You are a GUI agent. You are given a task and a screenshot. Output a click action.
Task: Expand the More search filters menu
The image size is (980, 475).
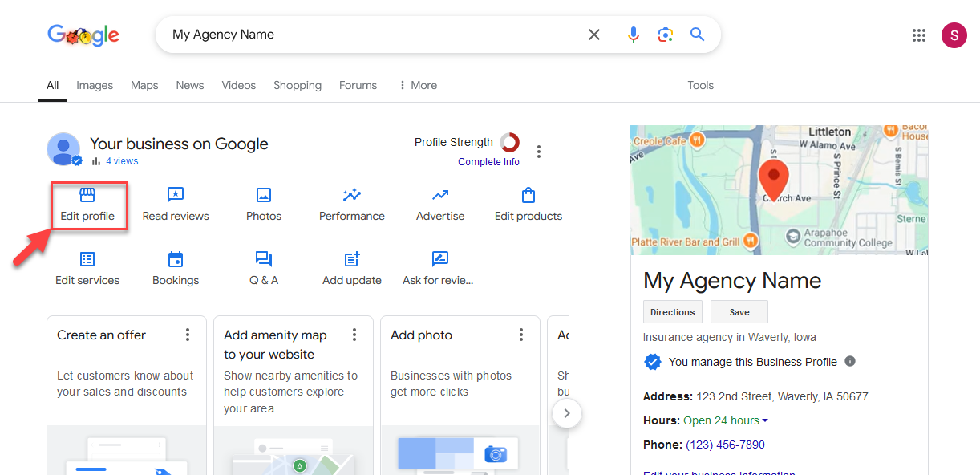[418, 85]
